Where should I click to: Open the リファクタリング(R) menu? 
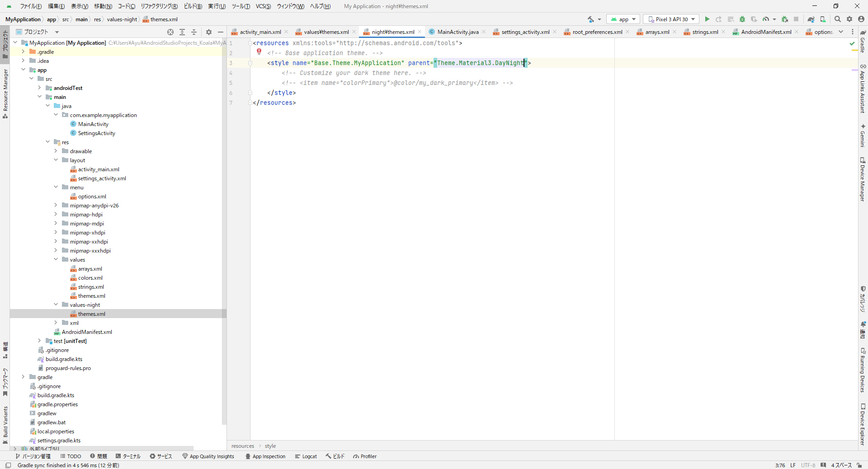(159, 6)
